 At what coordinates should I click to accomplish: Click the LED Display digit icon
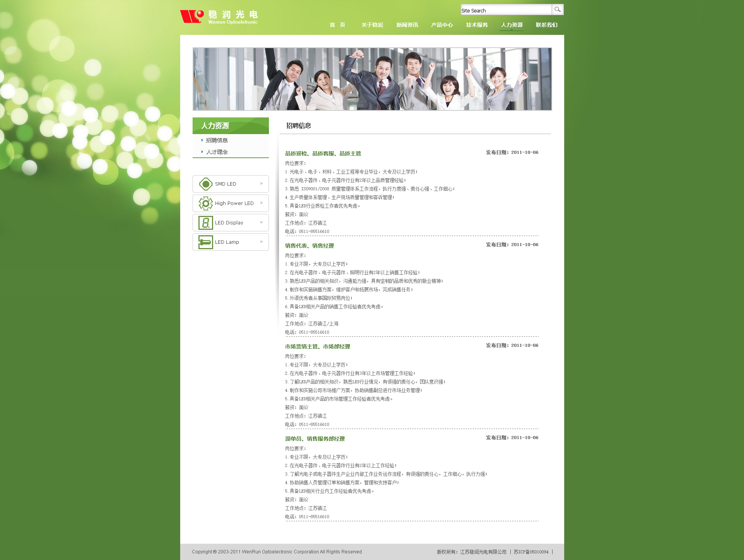point(205,222)
